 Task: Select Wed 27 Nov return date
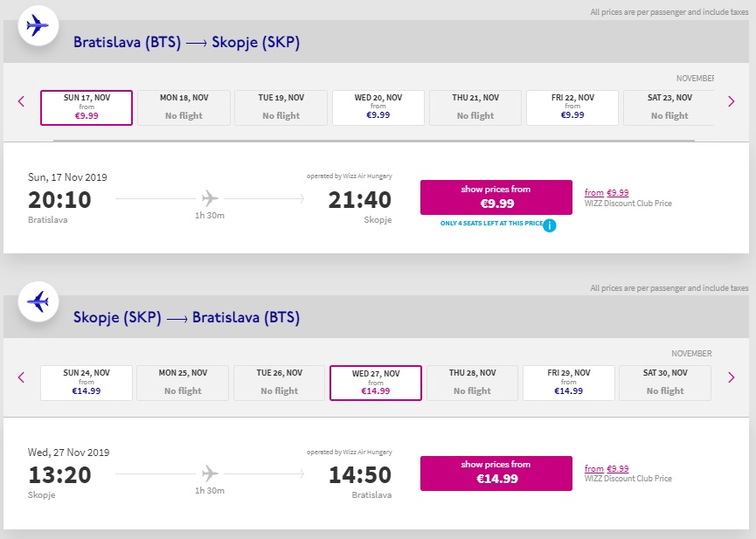pos(376,384)
